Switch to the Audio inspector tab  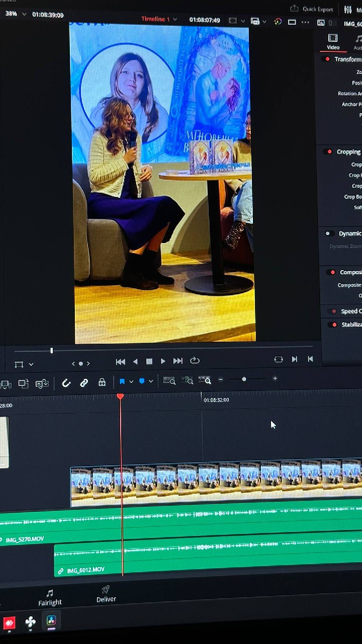point(358,42)
